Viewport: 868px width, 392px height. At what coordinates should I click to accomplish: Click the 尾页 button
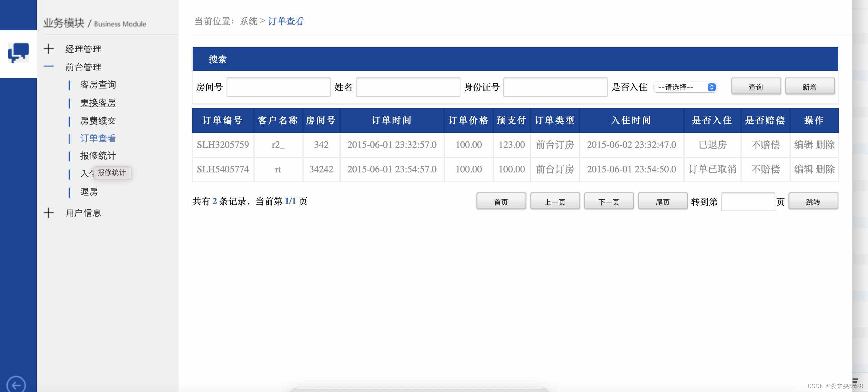click(x=663, y=201)
